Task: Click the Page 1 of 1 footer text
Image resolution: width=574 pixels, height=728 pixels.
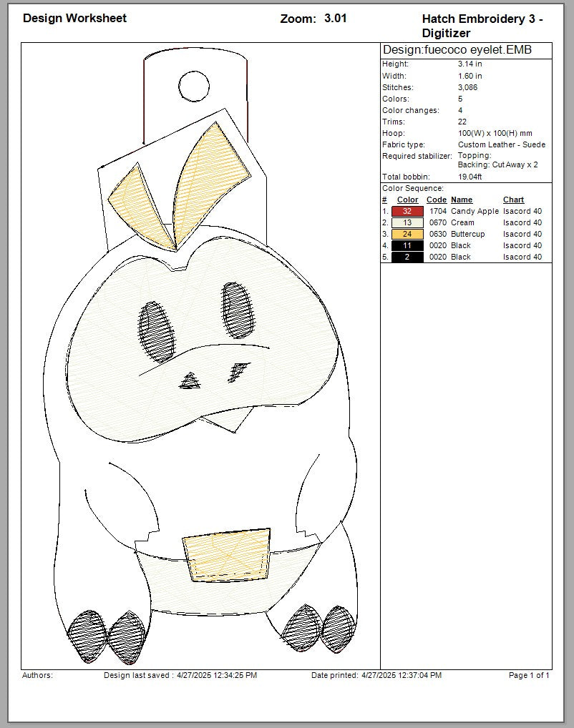Action: click(529, 675)
